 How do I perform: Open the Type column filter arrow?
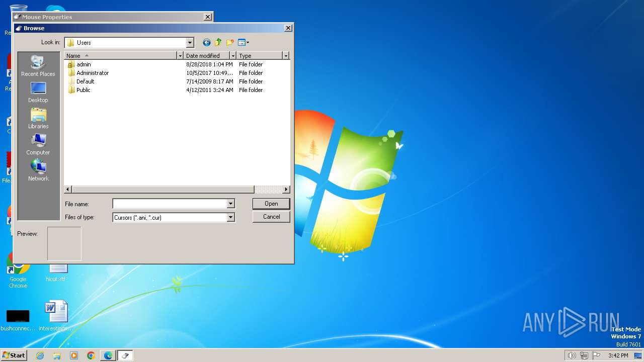point(286,55)
